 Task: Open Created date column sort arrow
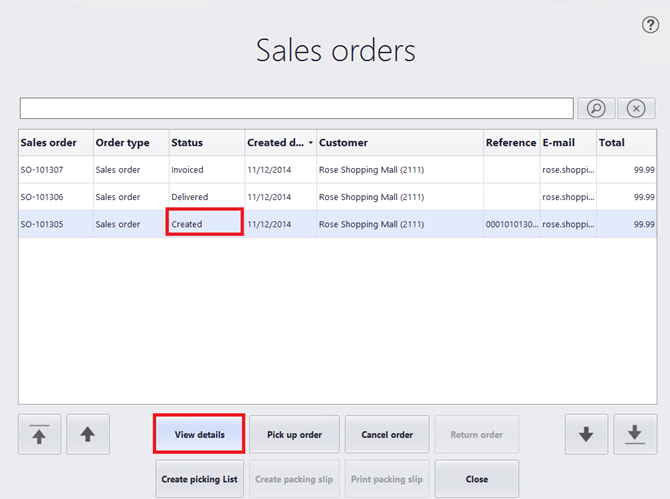coord(309,143)
